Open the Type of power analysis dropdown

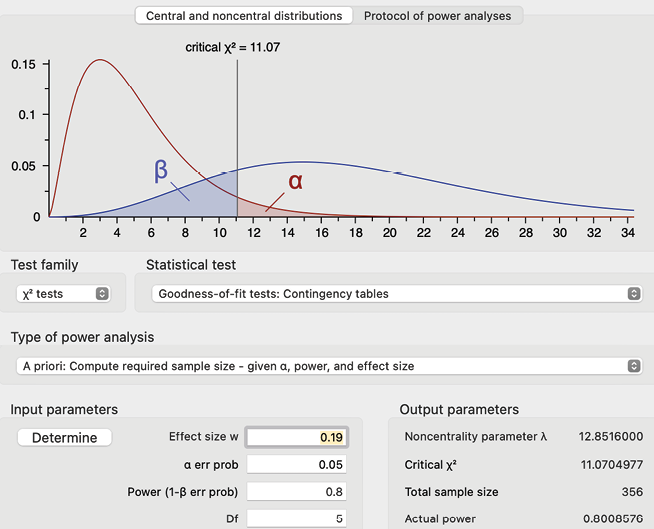tap(327, 366)
